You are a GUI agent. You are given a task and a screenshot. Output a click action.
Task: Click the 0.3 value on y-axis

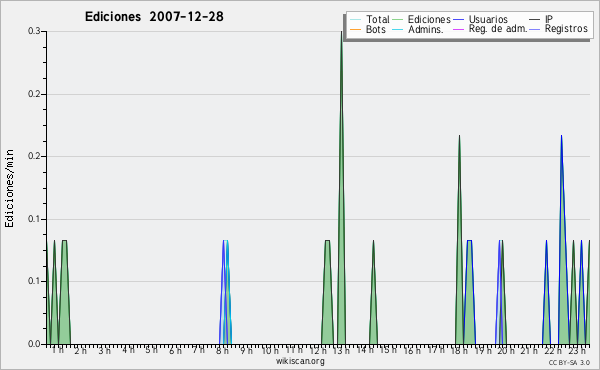(x=34, y=31)
